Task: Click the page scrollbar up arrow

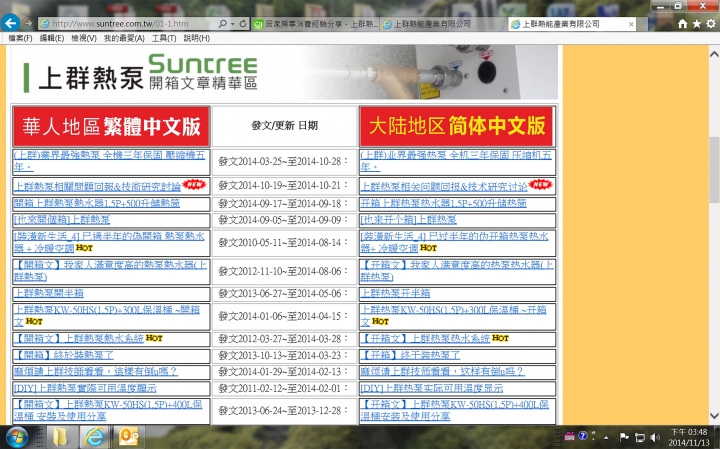Action: point(714,54)
